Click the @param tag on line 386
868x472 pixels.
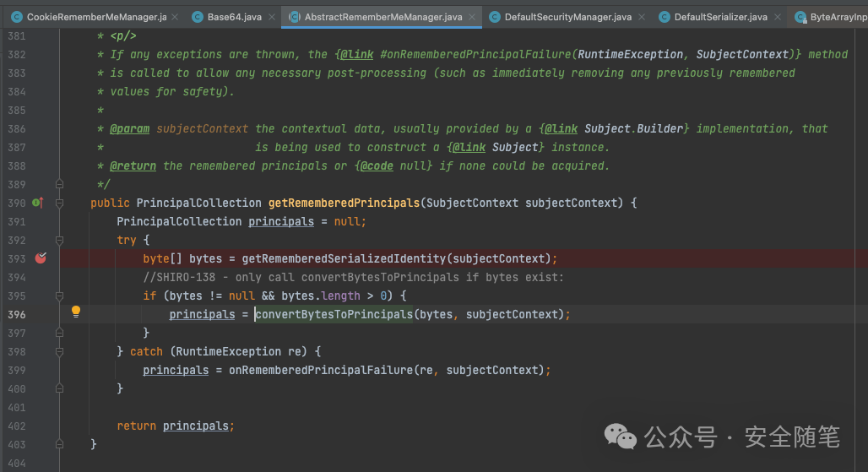[129, 128]
